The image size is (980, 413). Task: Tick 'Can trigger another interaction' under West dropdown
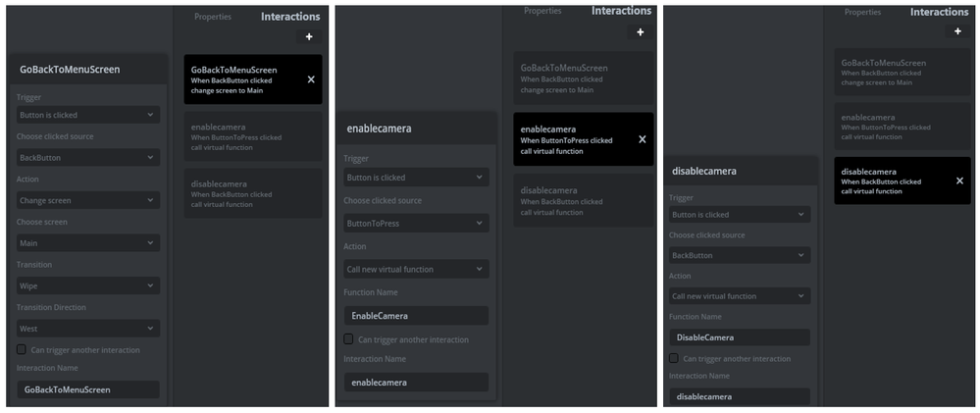coord(22,349)
